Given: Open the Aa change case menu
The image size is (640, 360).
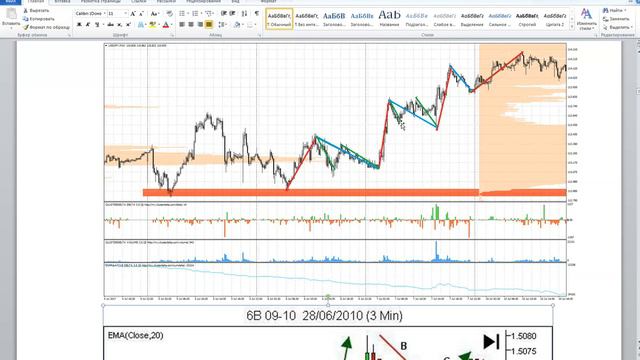Looking at the screenshot, I should coord(154,13).
